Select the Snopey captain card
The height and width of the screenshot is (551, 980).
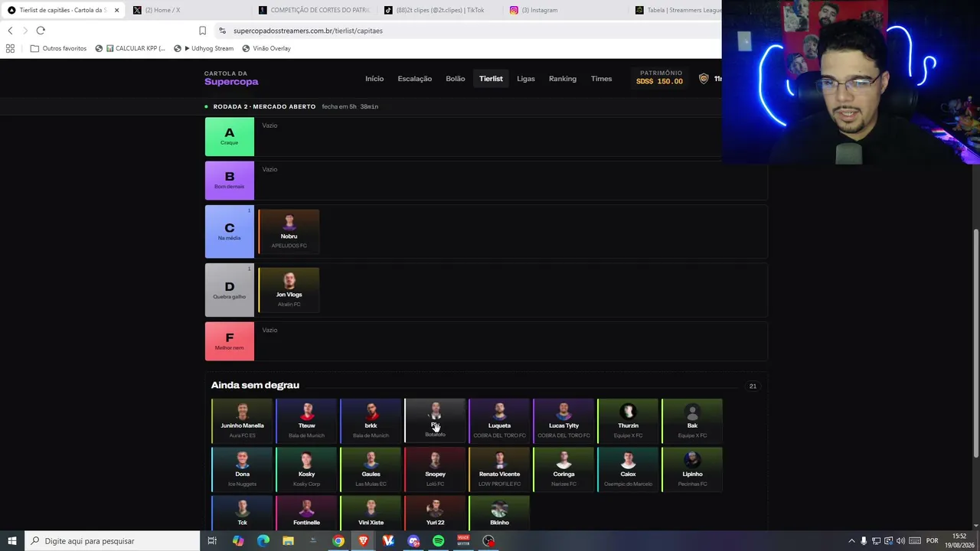[435, 469]
